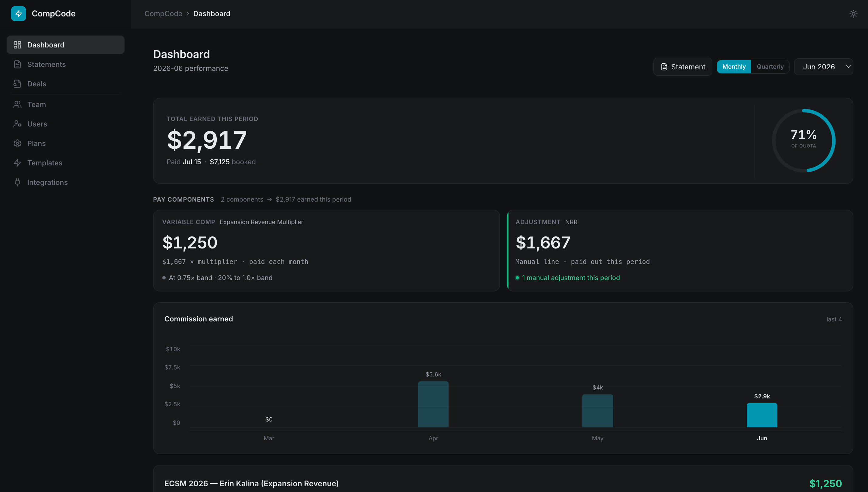Screen dimensions: 868x492
Task: Click the CompCode brand name
Action: coord(54,13)
